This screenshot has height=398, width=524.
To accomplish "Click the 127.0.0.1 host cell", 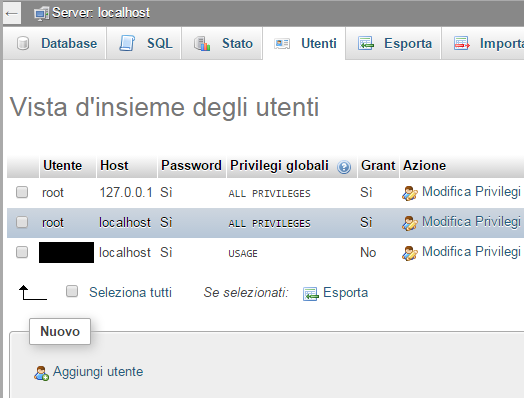I will [126, 192].
